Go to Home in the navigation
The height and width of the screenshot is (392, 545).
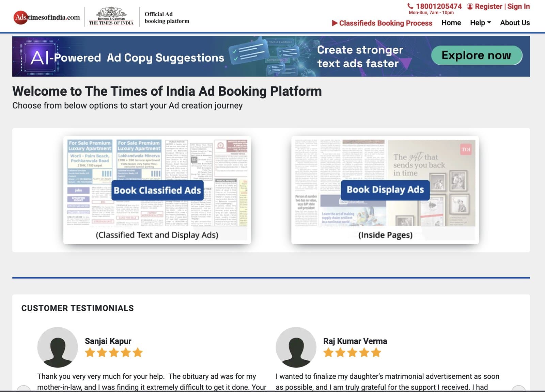coord(451,23)
